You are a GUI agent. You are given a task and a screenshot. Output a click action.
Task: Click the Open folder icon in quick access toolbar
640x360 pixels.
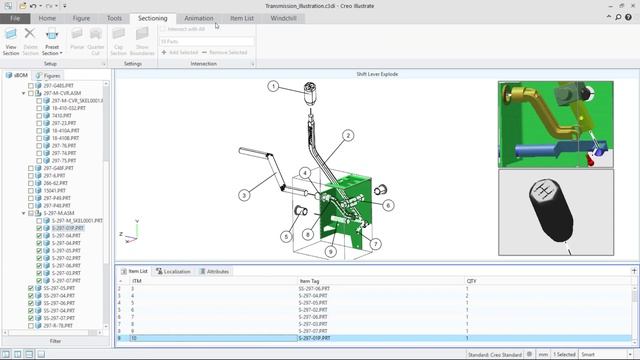[23, 6]
